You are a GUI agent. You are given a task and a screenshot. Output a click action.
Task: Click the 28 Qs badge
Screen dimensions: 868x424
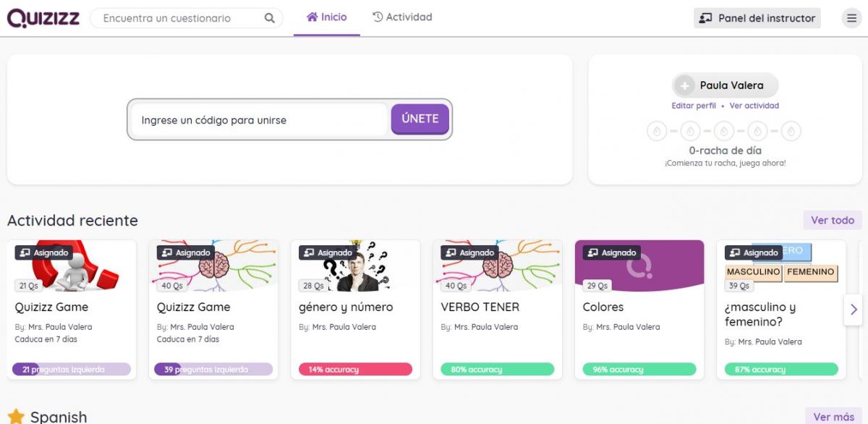click(x=313, y=285)
